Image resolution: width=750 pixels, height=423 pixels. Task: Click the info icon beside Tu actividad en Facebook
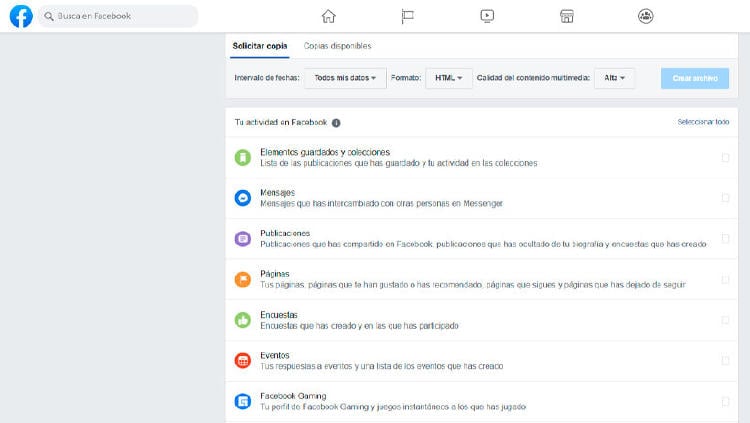[x=336, y=123]
